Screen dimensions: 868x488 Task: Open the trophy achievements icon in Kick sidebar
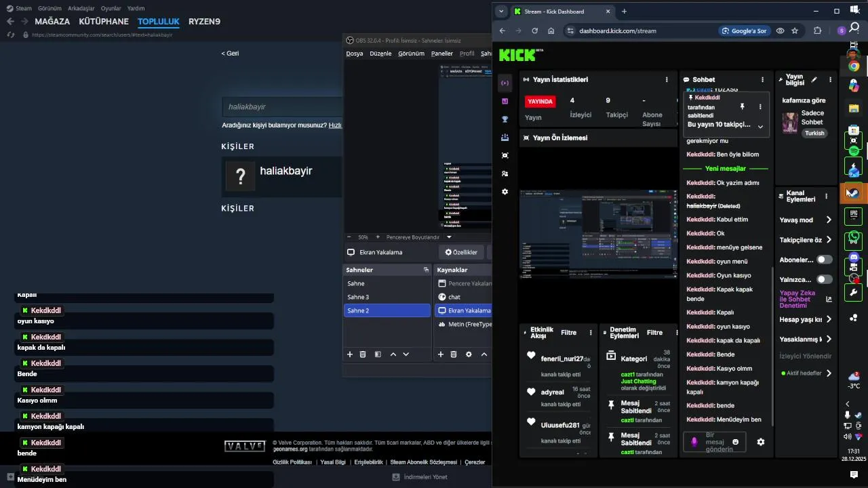505,119
